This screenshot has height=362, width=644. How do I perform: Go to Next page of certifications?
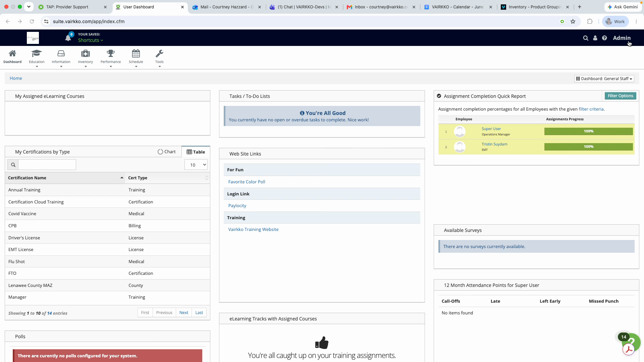tap(184, 313)
